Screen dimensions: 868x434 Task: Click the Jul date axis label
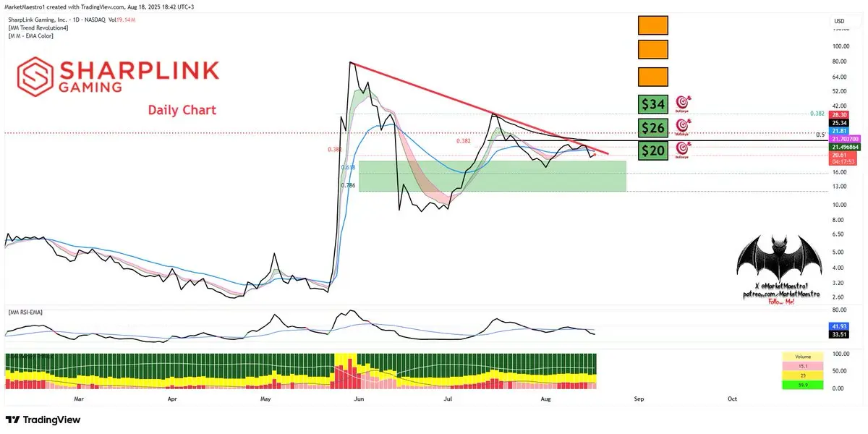point(448,399)
